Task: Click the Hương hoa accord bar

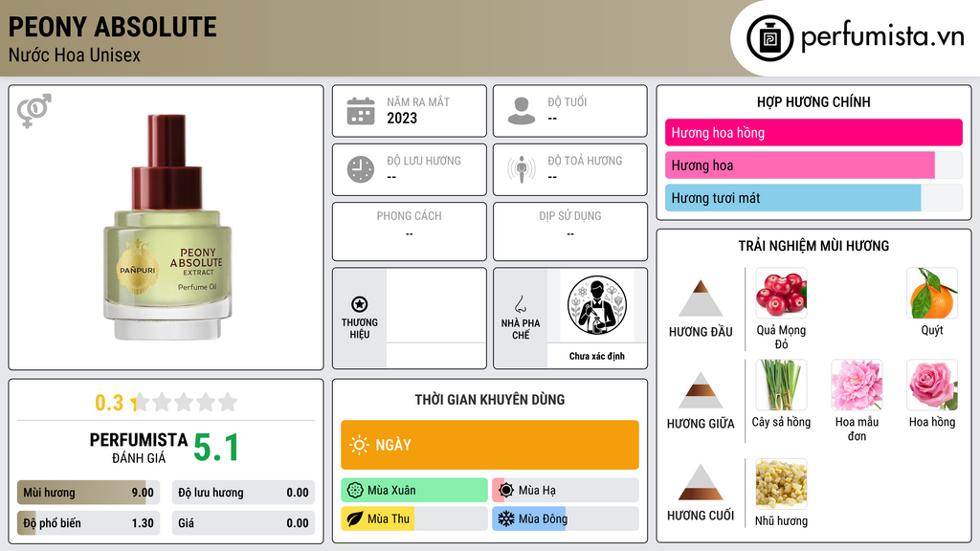Action: pyautogui.click(x=813, y=165)
